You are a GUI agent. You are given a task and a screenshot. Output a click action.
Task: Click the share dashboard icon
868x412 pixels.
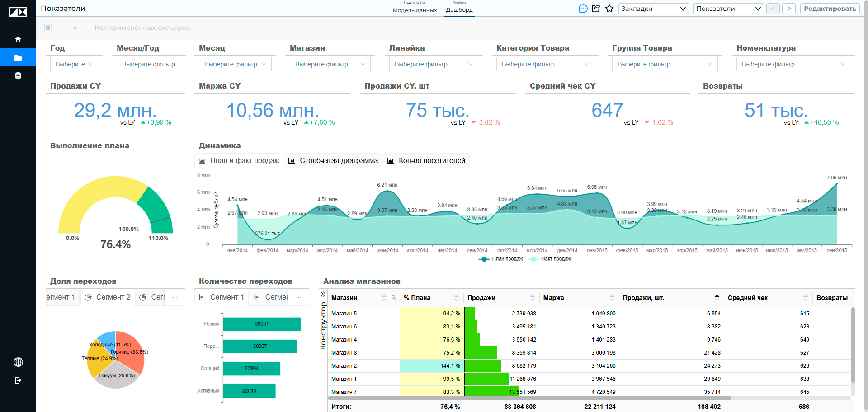pos(596,9)
